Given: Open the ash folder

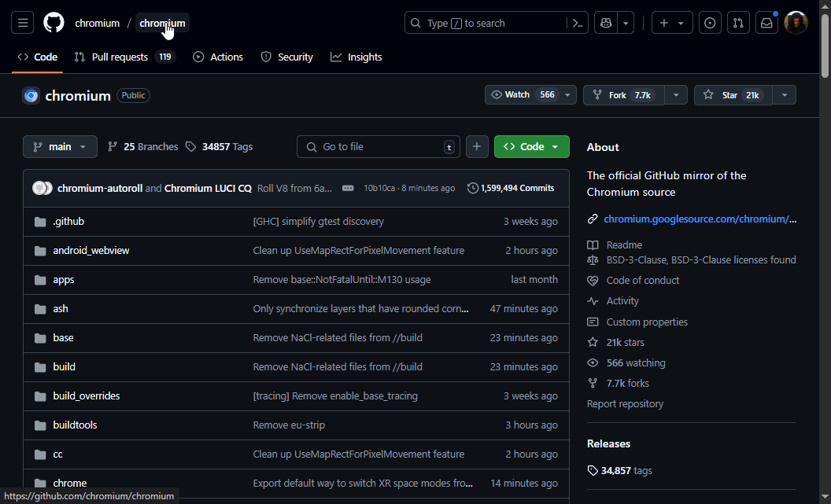Looking at the screenshot, I should point(61,309).
